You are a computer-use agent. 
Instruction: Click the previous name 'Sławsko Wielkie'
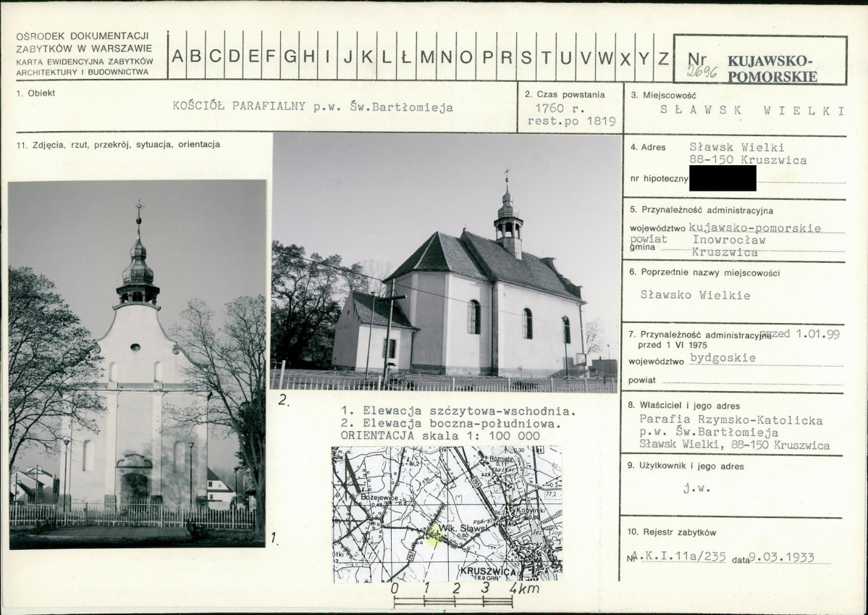695,295
